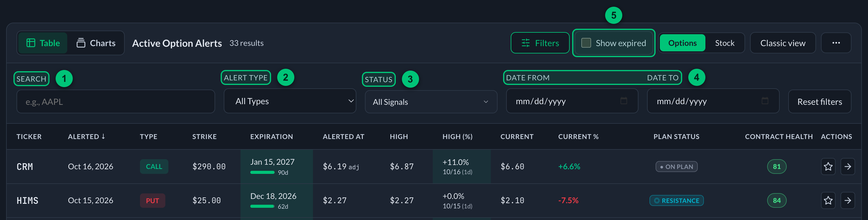Click Reset filters
The image size is (868, 220).
coord(820,101)
